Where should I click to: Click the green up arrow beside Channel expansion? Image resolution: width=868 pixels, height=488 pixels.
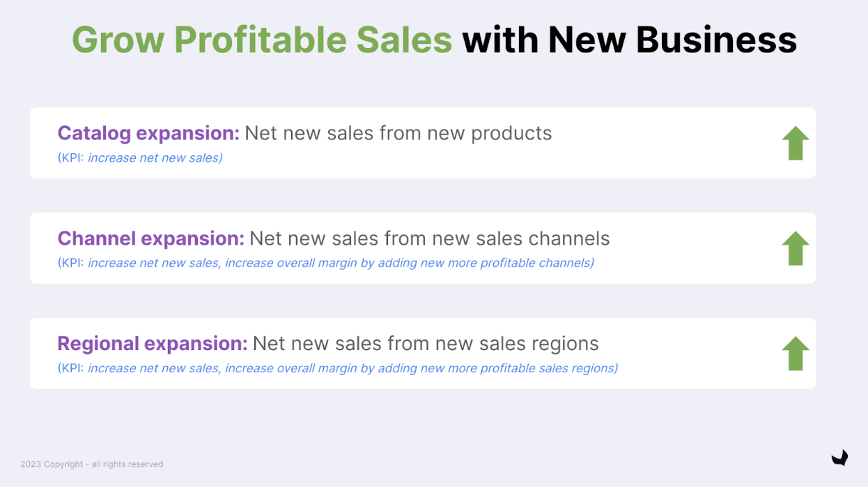click(795, 248)
